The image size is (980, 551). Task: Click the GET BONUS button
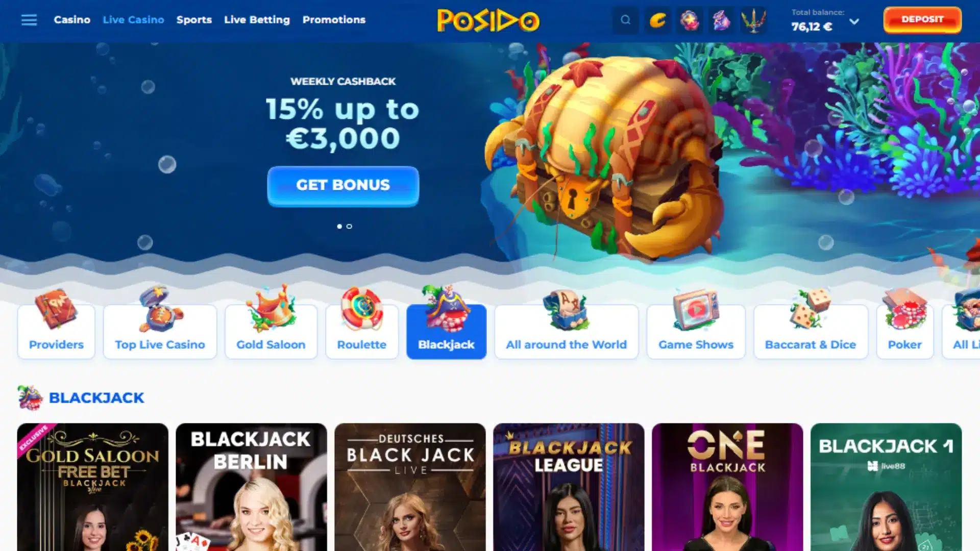(x=343, y=186)
